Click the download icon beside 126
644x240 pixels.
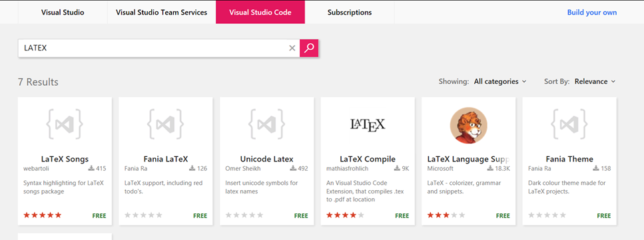point(192,168)
